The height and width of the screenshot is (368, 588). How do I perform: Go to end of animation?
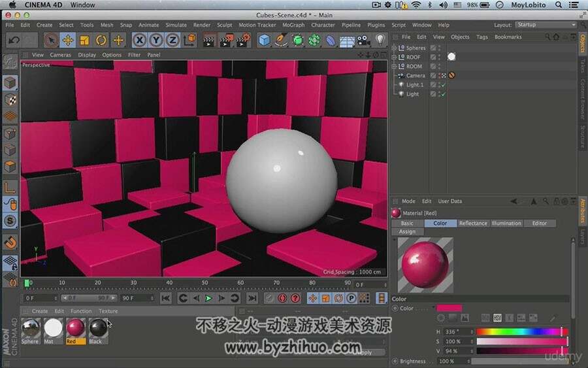[x=252, y=298]
